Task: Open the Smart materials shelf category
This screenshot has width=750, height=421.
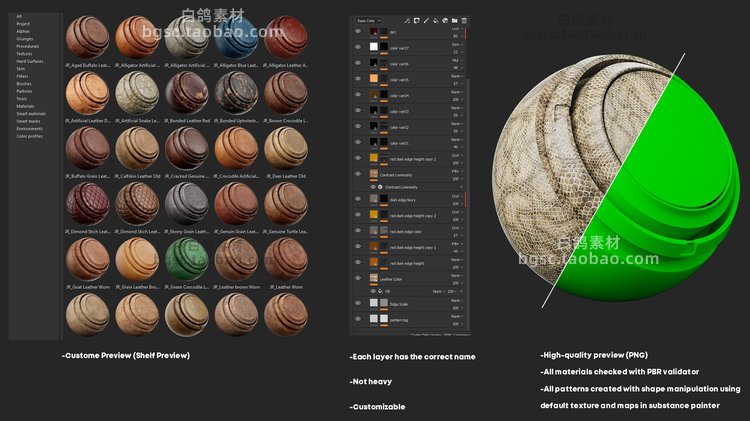Action: (31, 114)
